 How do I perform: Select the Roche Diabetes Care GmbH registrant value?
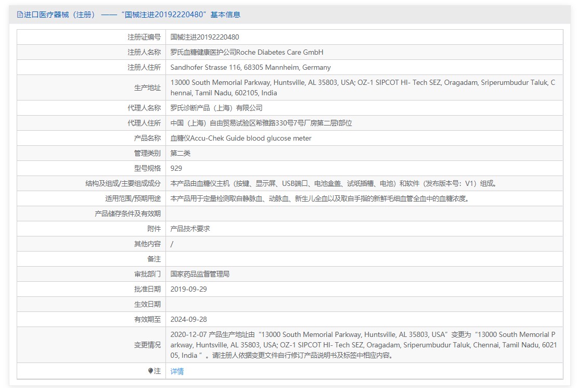pyautogui.click(x=247, y=52)
